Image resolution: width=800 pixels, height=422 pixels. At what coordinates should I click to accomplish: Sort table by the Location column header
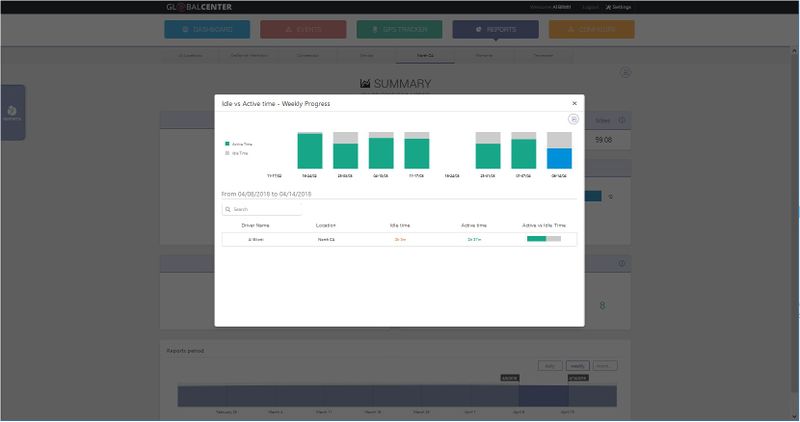[x=326, y=226]
